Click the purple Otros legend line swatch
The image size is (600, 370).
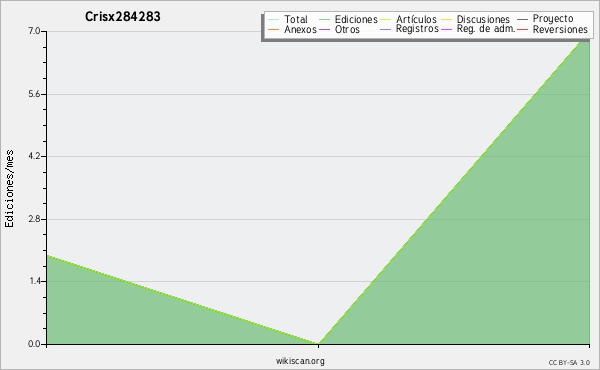pyautogui.click(x=324, y=29)
